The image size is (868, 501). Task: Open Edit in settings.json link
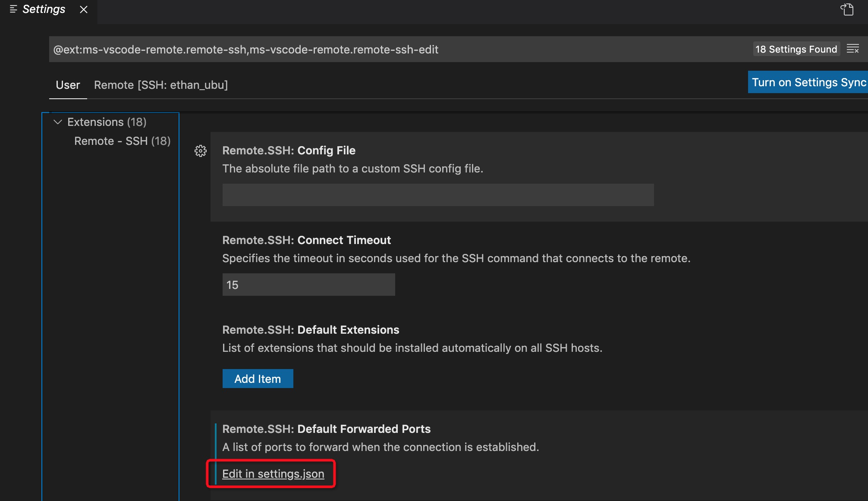(x=273, y=474)
